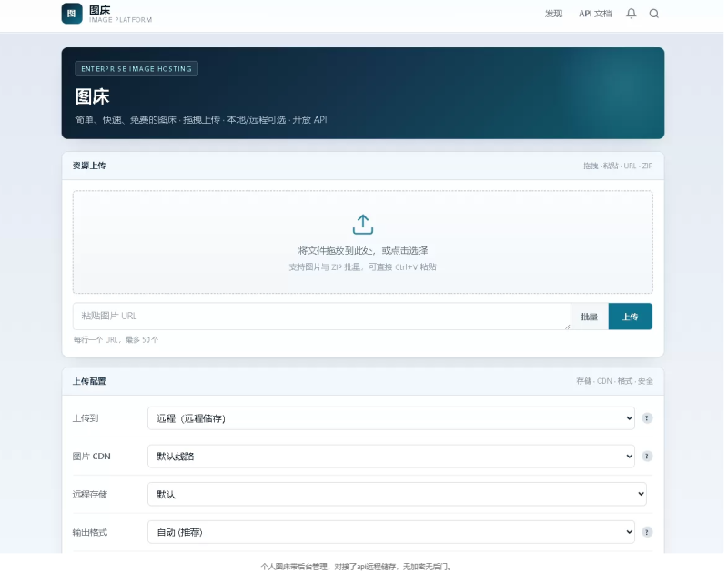Click the 资源上传 section title
This screenshot has width=728, height=573.
pos(89,166)
